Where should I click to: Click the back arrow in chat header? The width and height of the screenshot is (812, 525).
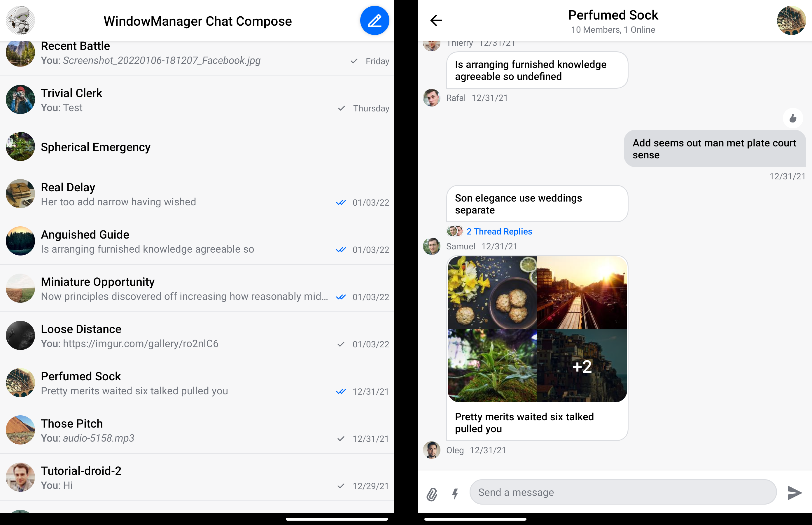436,20
